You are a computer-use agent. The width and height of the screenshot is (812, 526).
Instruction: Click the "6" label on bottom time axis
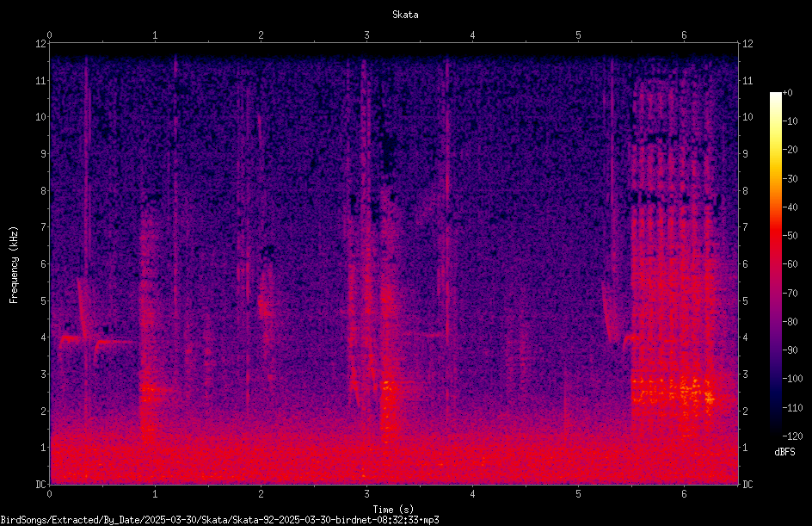tap(684, 494)
